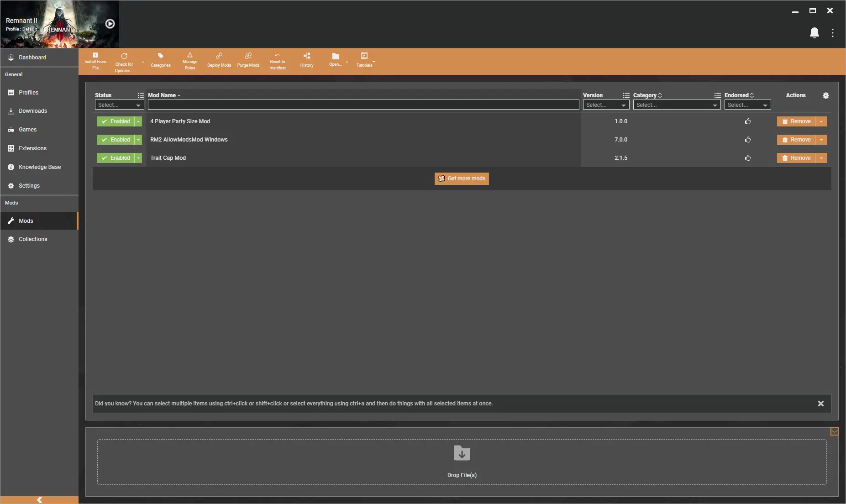This screenshot has width=846, height=504.
Task: Open Category filter dropdown
Action: 677,105
